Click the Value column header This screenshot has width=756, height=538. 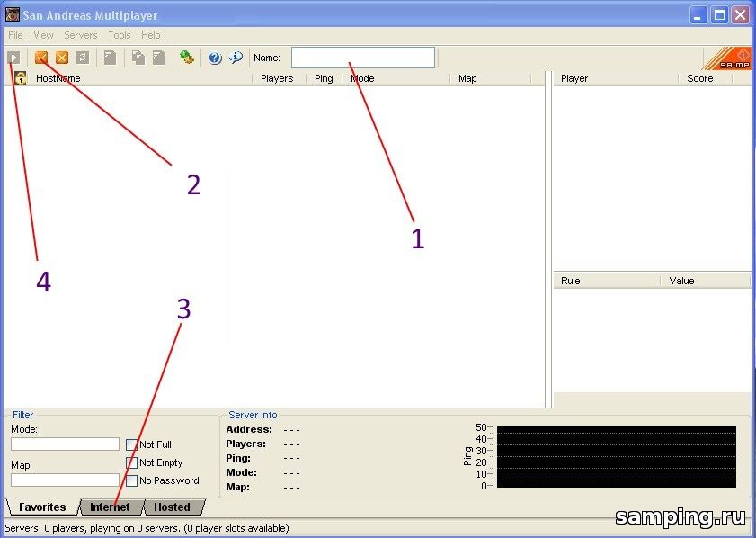click(705, 281)
